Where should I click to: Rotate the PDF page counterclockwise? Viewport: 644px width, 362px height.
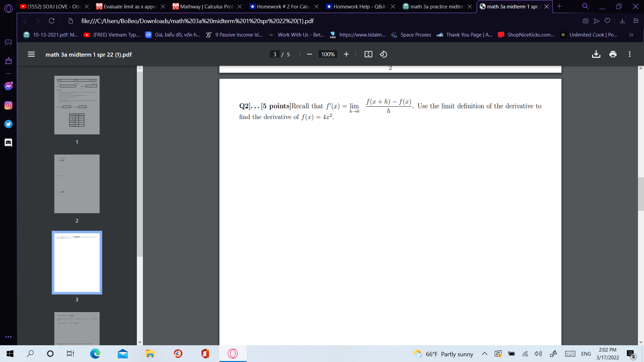[x=383, y=54]
